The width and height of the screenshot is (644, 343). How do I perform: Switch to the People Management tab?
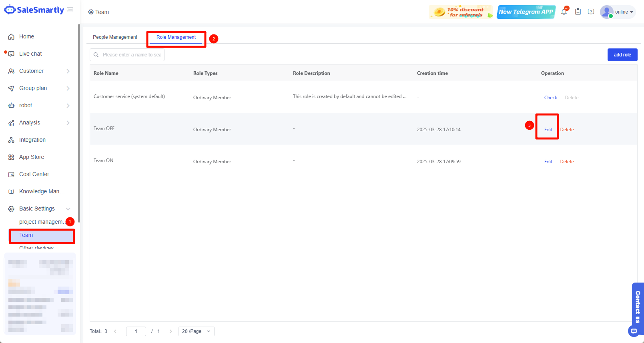click(115, 37)
